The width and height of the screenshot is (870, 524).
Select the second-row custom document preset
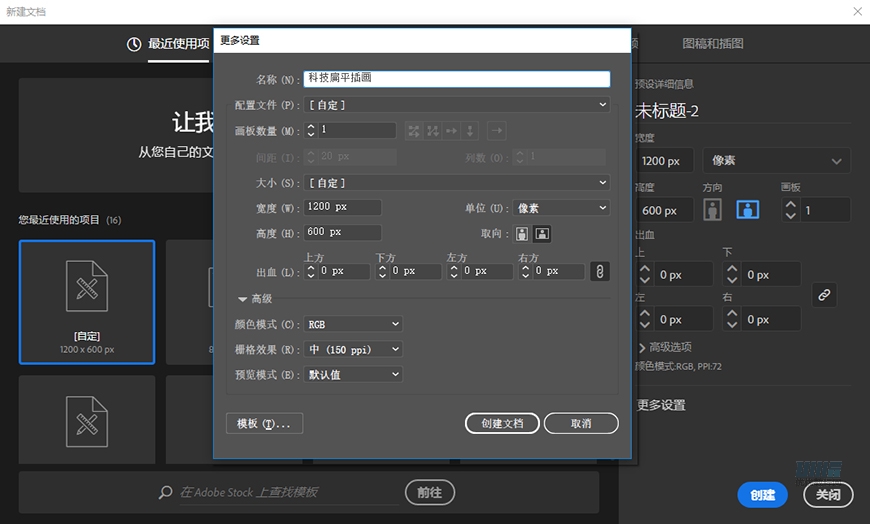coord(87,420)
